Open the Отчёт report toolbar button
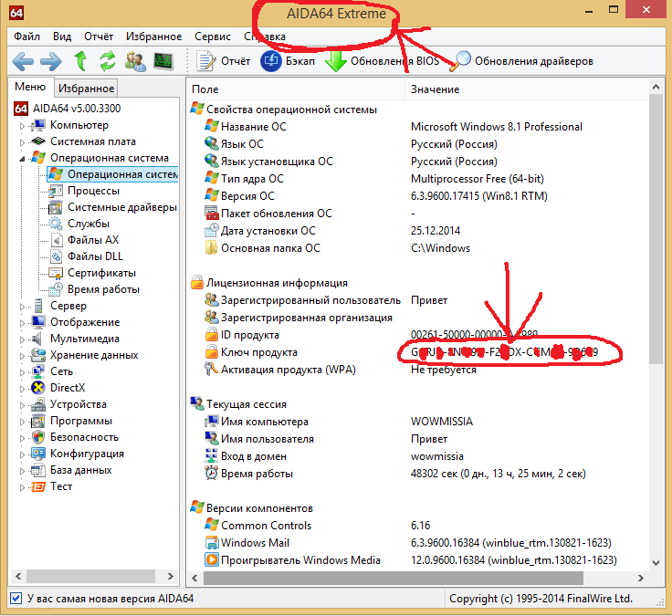The width and height of the screenshot is (672, 616). pyautogui.click(x=224, y=61)
